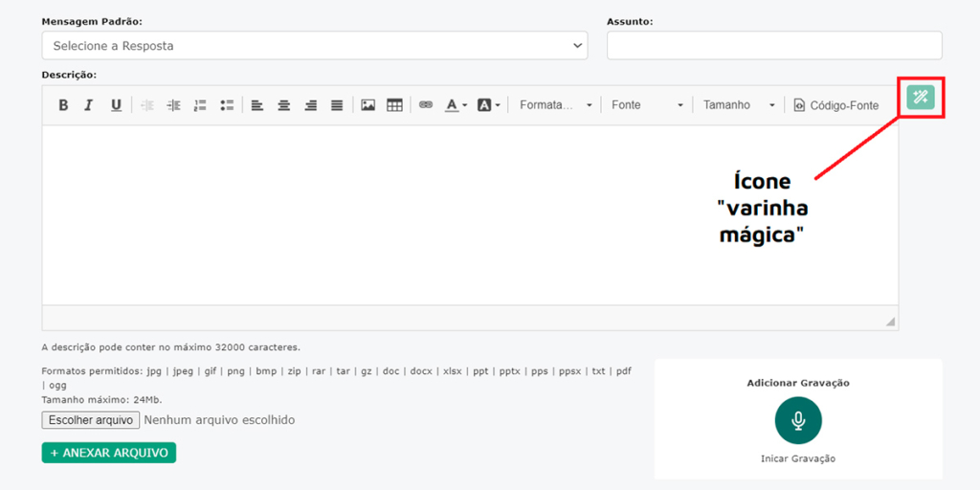Justify the text alignment
This screenshot has height=490, width=980.
tap(337, 105)
